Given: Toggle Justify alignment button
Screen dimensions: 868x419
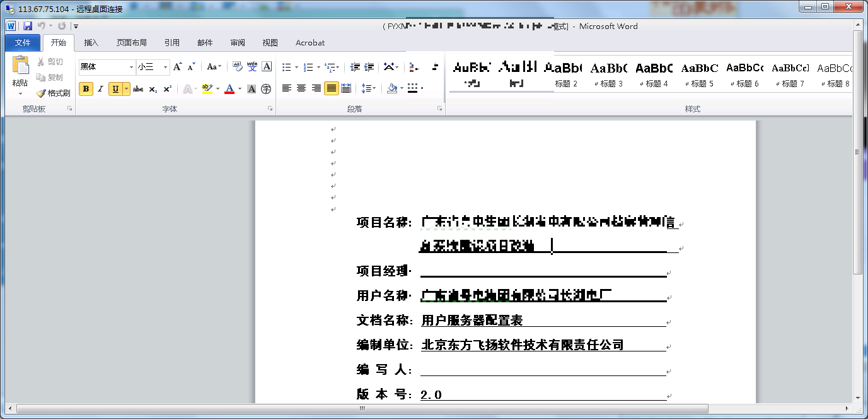Looking at the screenshot, I should tap(331, 88).
